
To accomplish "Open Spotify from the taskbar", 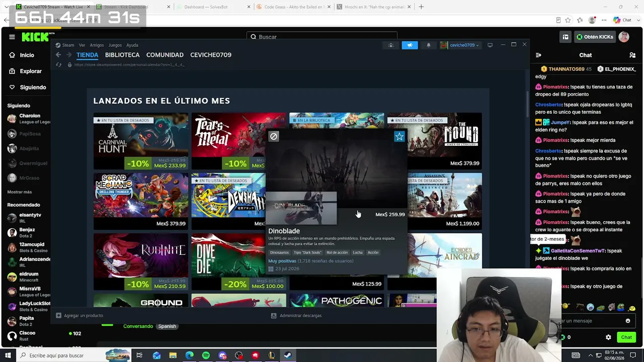I will (206, 355).
